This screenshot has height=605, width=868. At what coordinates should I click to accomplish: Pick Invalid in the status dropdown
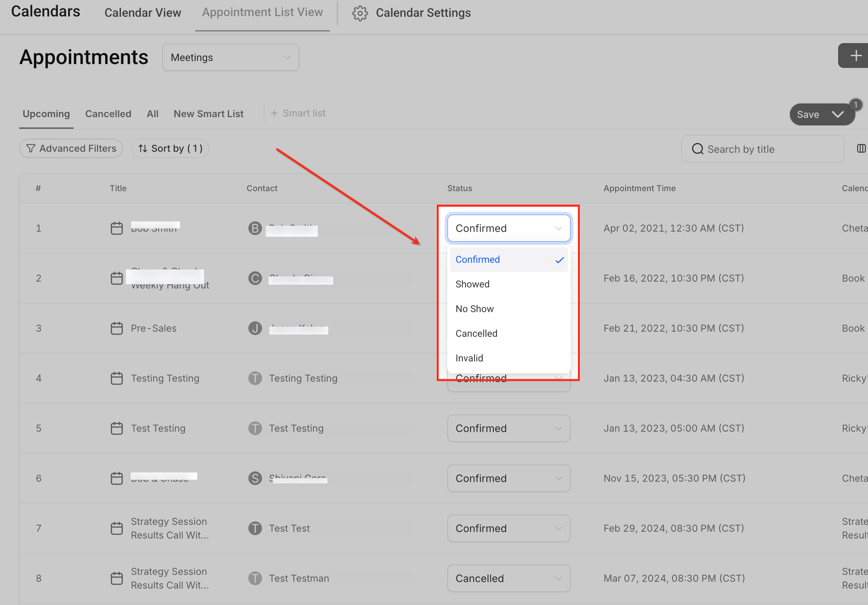point(469,358)
